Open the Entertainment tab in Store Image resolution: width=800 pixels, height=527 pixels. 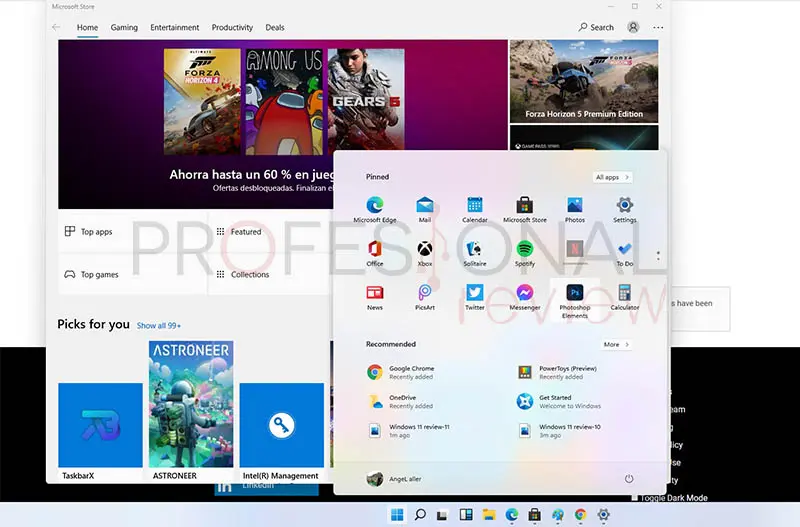[174, 28]
